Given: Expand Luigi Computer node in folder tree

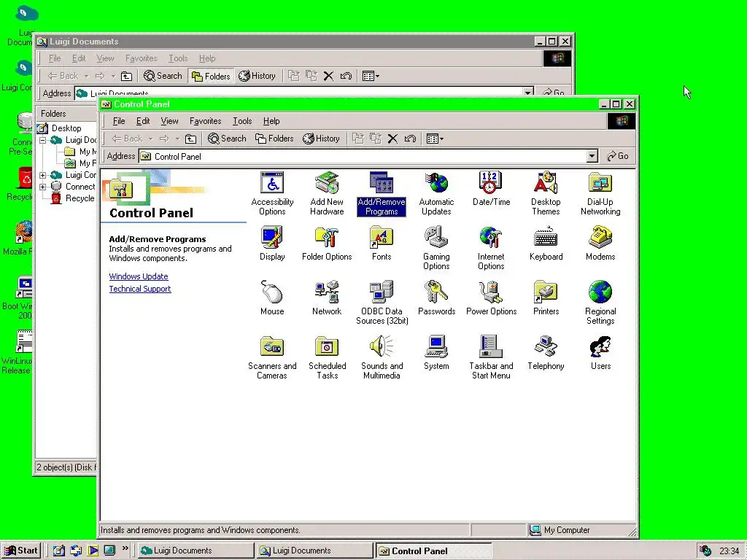Looking at the screenshot, I should pos(43,175).
